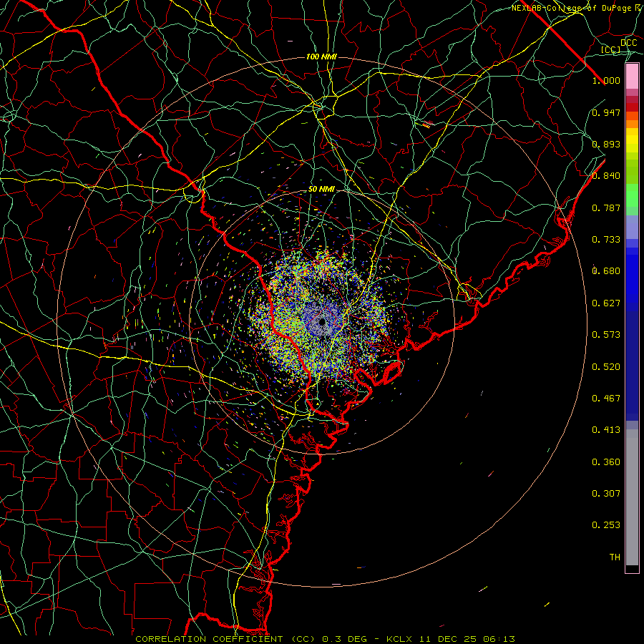The height and width of the screenshot is (644, 644).
Task: Click the 1.000 legend value
Action: [606, 80]
